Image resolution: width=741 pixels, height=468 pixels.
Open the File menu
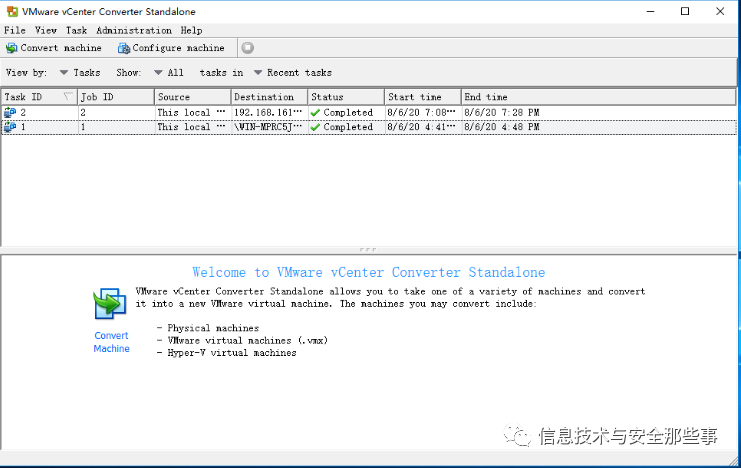tap(15, 30)
